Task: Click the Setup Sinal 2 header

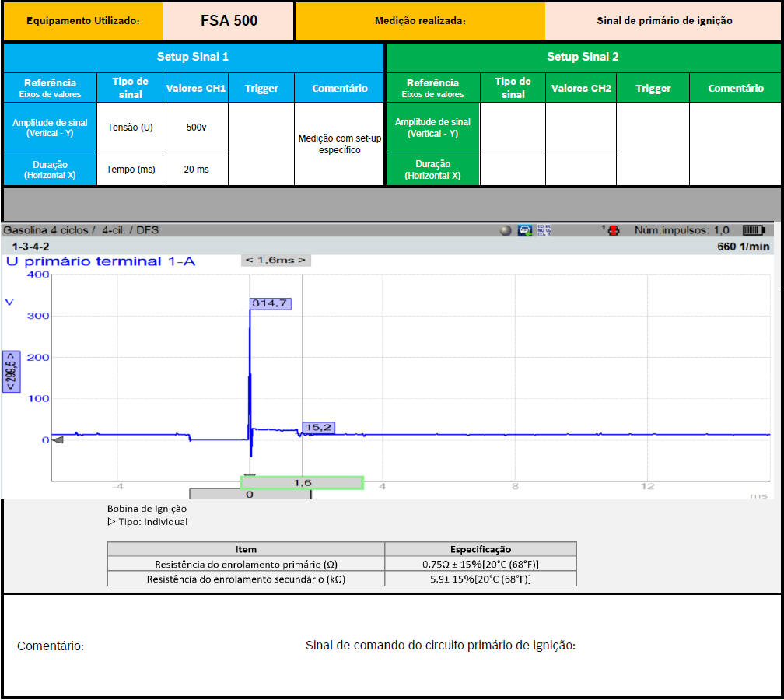Action: [x=583, y=57]
